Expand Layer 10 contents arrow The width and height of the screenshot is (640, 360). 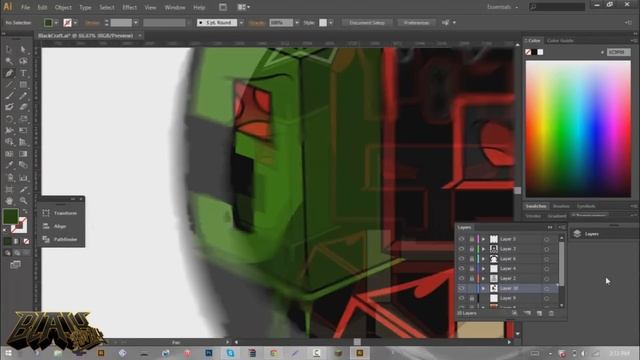(x=483, y=288)
